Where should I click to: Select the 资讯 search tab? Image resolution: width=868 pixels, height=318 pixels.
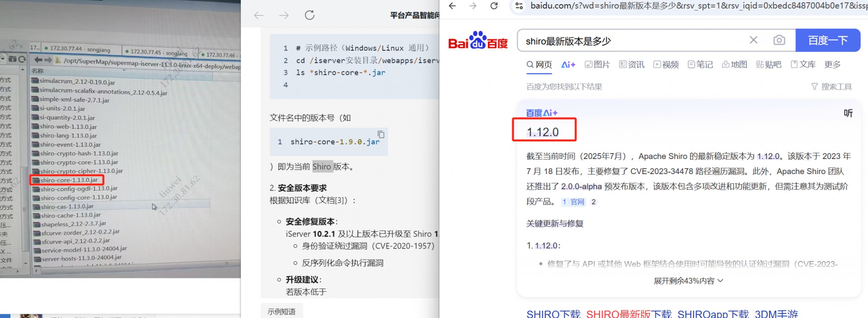point(632,64)
